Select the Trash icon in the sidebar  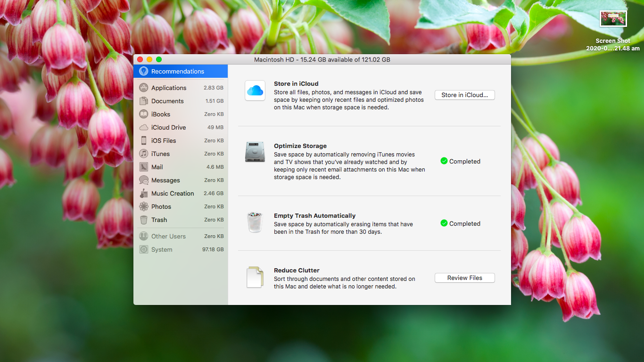pos(144,220)
